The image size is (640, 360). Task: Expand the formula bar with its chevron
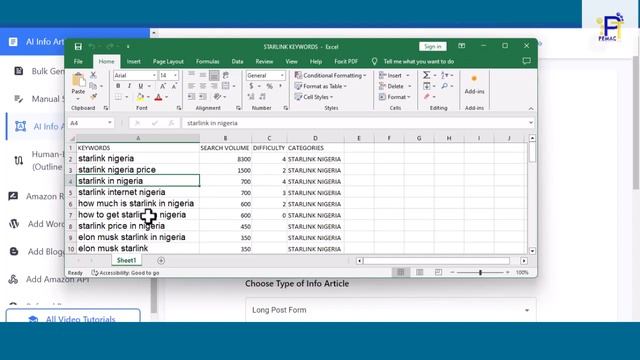531,123
